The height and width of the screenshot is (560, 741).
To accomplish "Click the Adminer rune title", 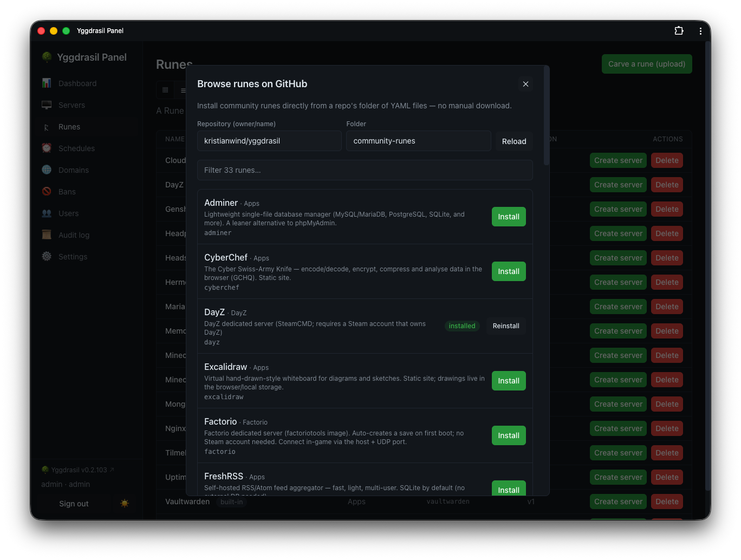I will (x=221, y=203).
